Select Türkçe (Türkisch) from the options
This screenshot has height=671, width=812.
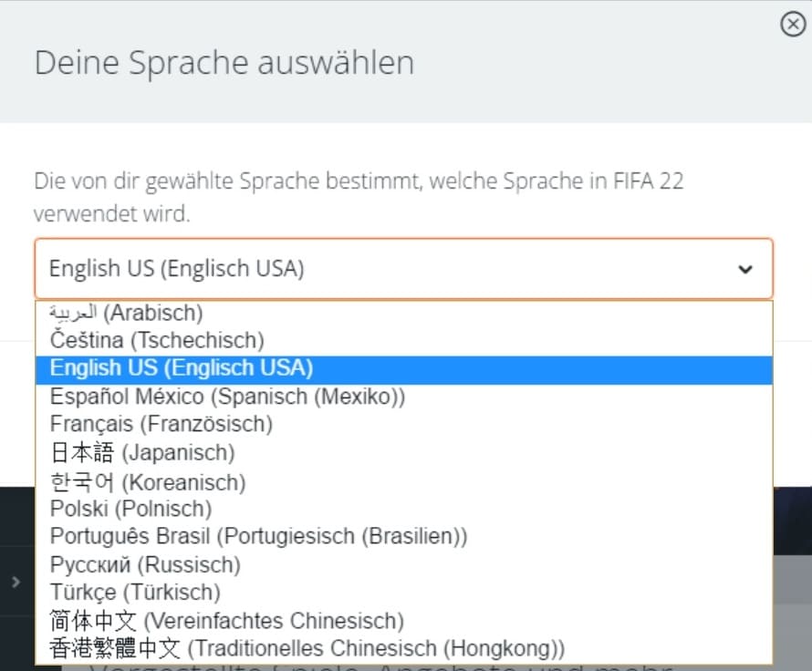[x=133, y=592]
